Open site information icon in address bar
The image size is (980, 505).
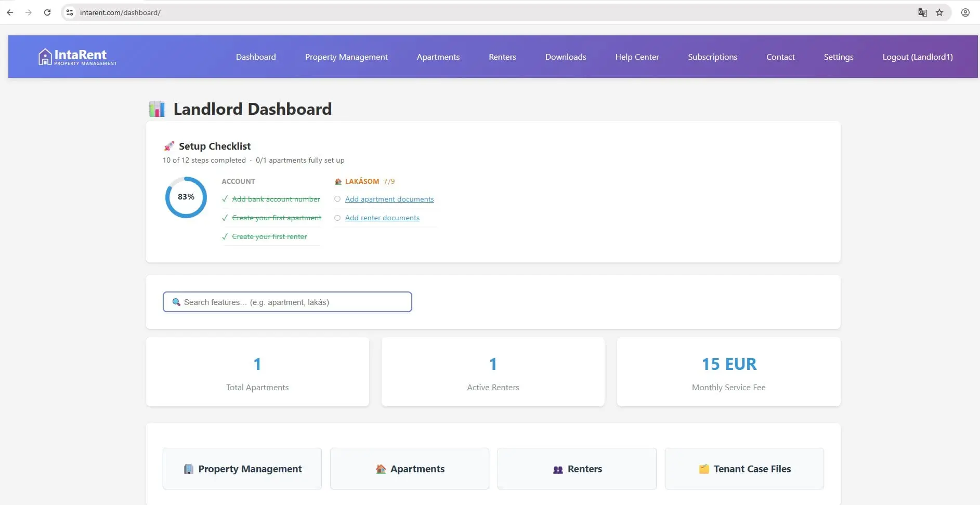(70, 12)
